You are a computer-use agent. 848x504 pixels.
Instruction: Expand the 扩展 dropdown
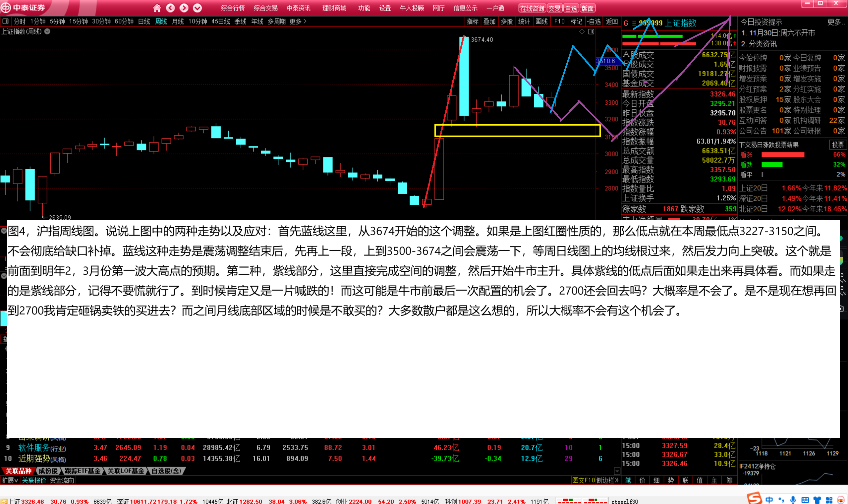coord(10,480)
